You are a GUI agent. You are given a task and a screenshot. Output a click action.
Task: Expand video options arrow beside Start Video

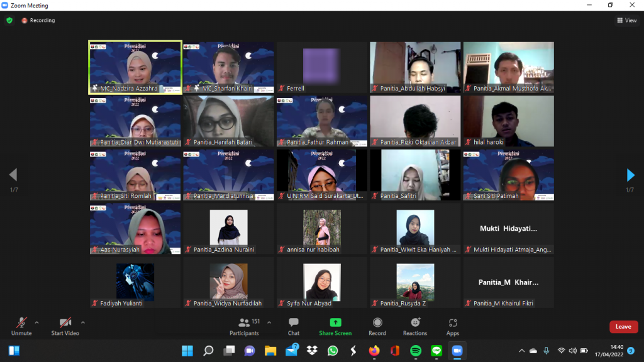[82, 322]
